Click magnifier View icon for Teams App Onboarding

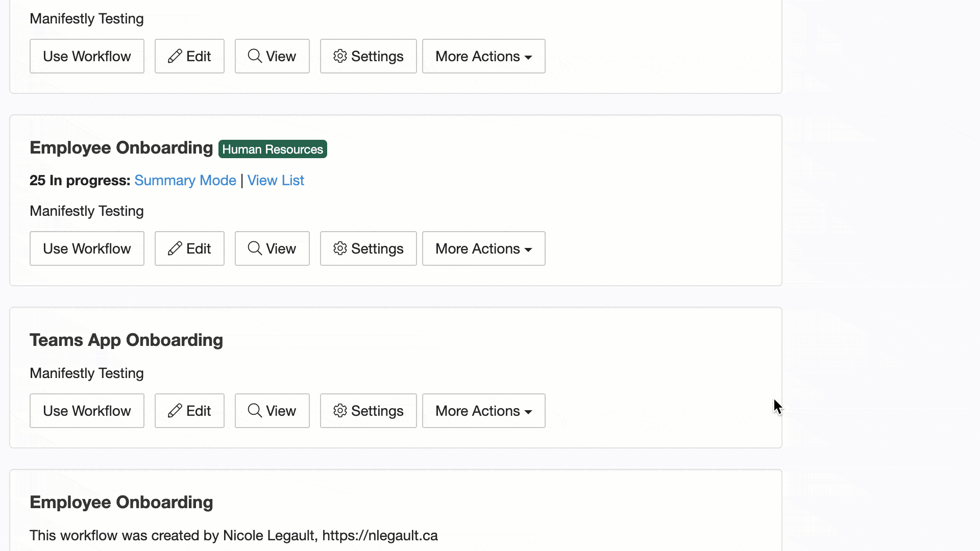tap(255, 410)
